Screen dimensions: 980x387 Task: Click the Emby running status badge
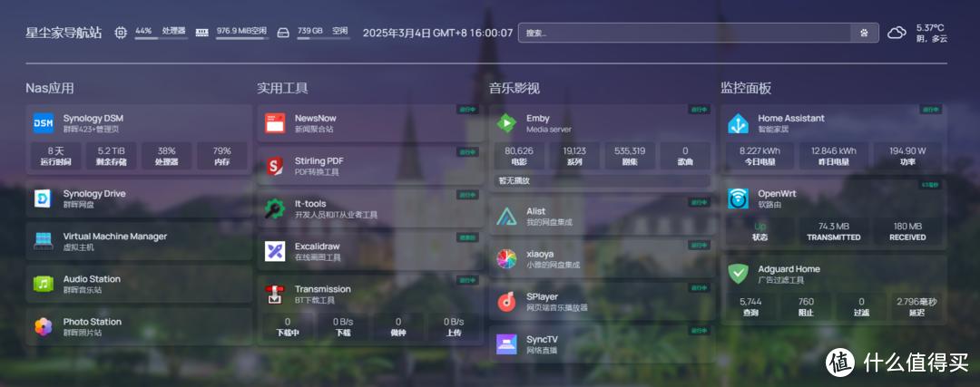tap(700, 110)
